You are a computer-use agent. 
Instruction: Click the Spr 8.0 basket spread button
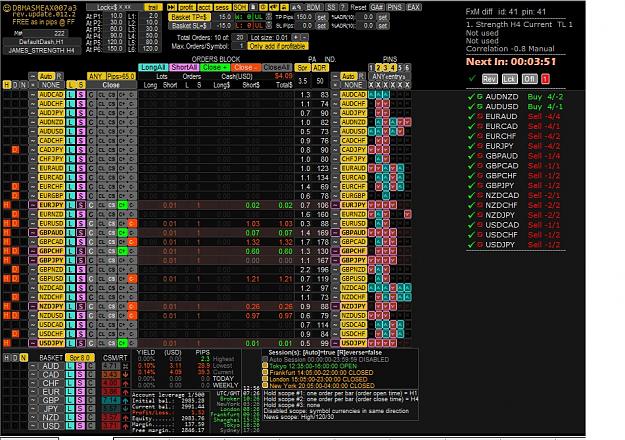click(80, 358)
